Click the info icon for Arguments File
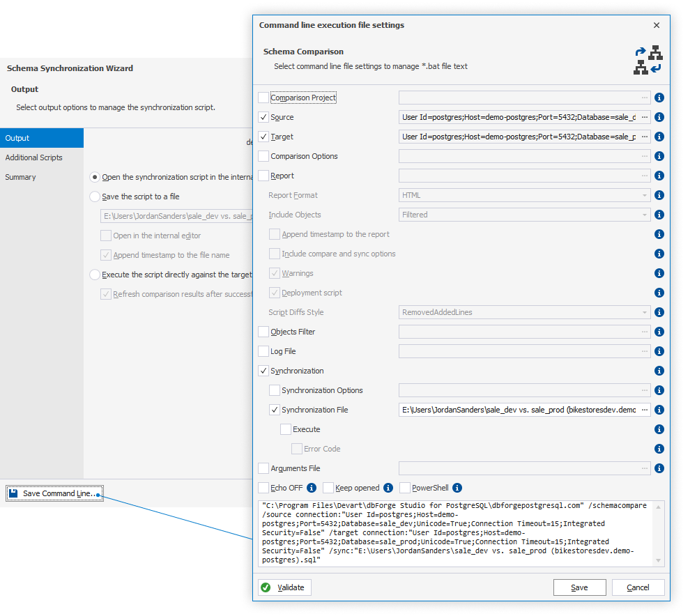This screenshot has height=616, width=697. (x=659, y=468)
